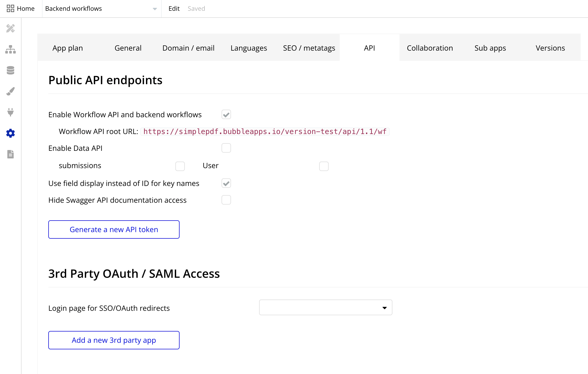Toggle Hide Swagger API documentation access
This screenshot has width=588, height=374.
[x=226, y=200]
